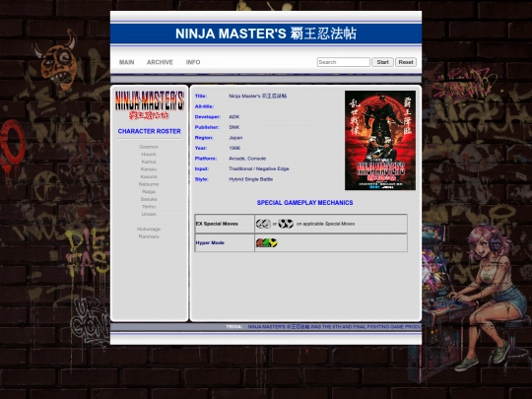The width and height of the screenshot is (532, 399).
Task: Select Goemon from the character roster
Action: click(149, 147)
